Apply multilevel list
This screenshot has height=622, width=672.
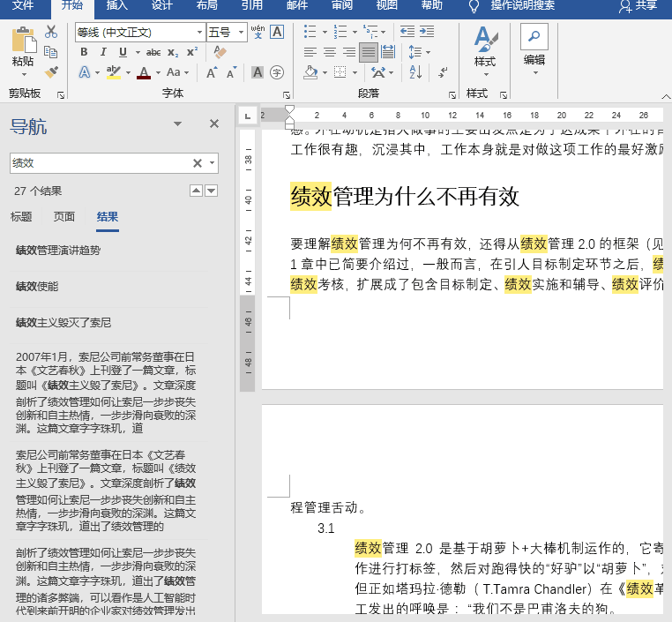click(370, 31)
